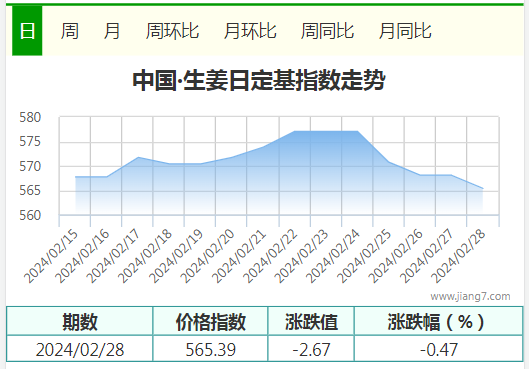View the 月同比 tab
Image resolution: width=529 pixels, height=369 pixels.
[405, 31]
